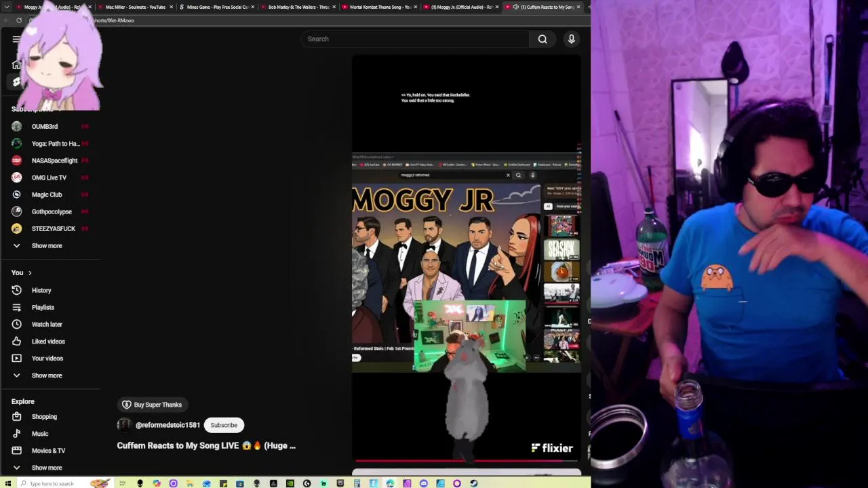Image resolution: width=868 pixels, height=488 pixels.
Task: Start voice search with the microphone icon
Action: coord(572,39)
